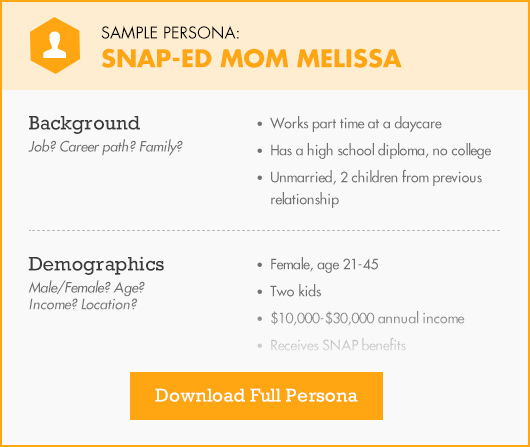Click the SNAP-ED MOM MELISSA title
This screenshot has height=447, width=530.
click(251, 58)
